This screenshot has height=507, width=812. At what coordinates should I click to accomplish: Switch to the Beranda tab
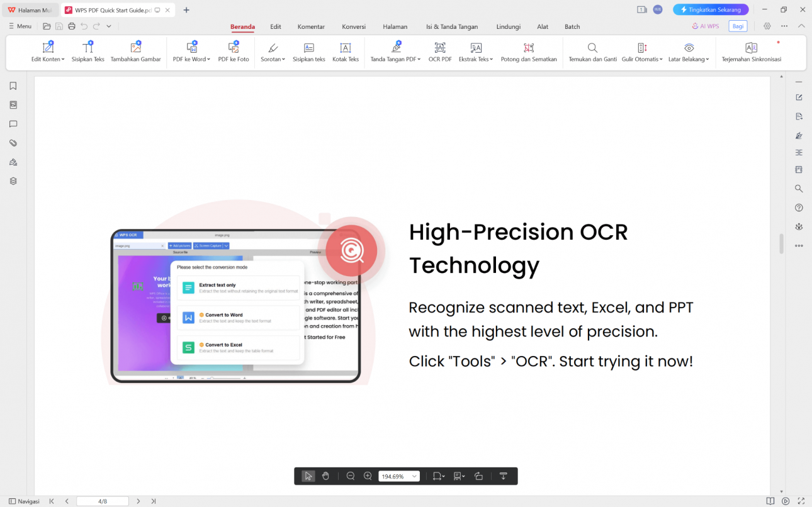(x=242, y=26)
